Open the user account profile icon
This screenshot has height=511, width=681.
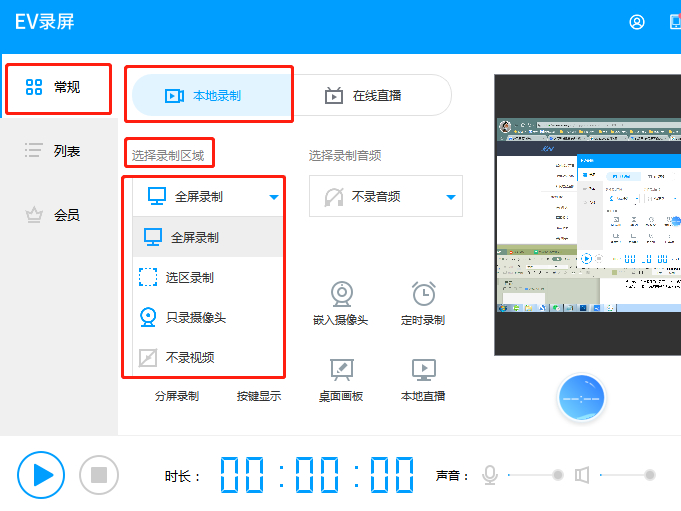point(637,22)
